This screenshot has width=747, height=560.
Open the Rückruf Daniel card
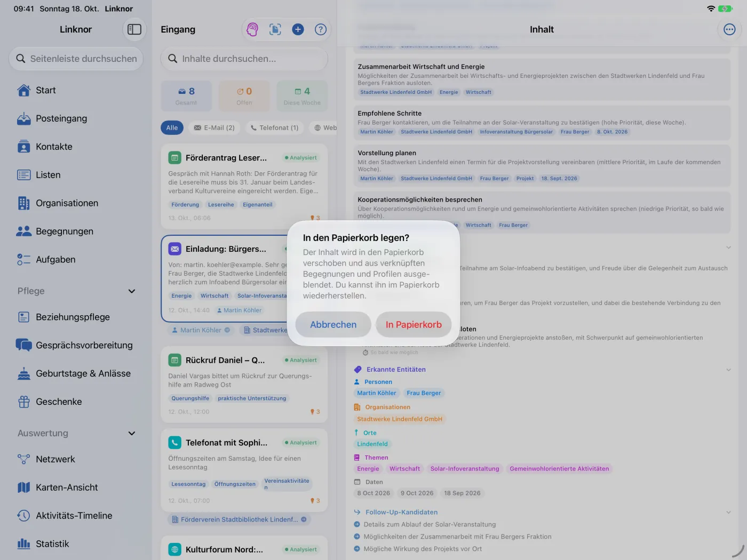[x=244, y=384]
